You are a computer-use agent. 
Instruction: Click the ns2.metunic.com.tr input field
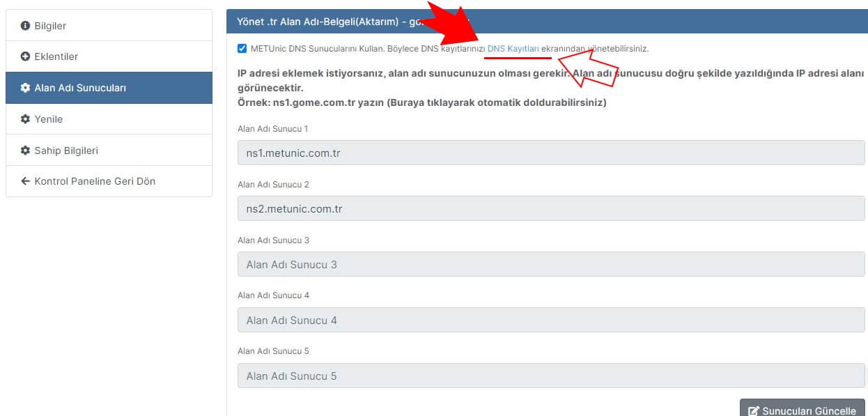[550, 208]
